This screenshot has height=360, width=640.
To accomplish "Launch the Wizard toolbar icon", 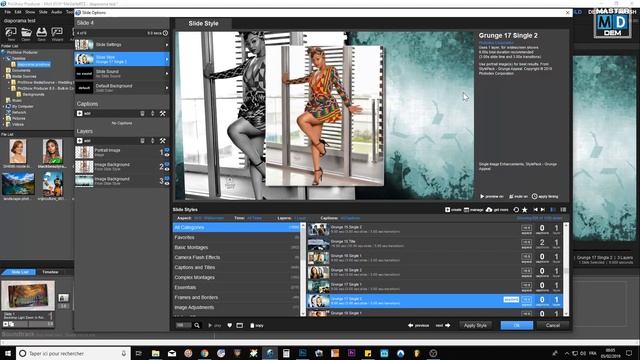I will click(57, 32).
